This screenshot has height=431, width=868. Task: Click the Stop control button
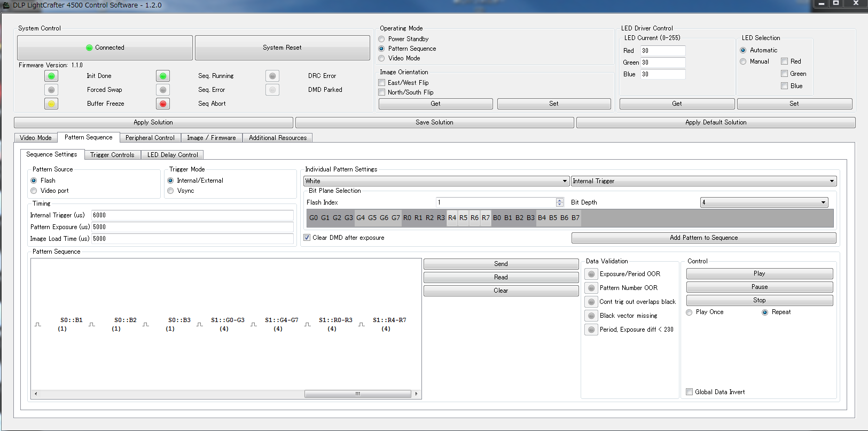(760, 300)
